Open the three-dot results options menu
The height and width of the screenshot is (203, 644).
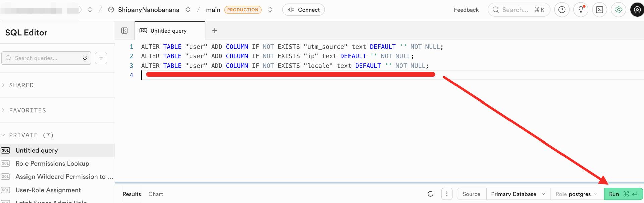click(x=447, y=194)
